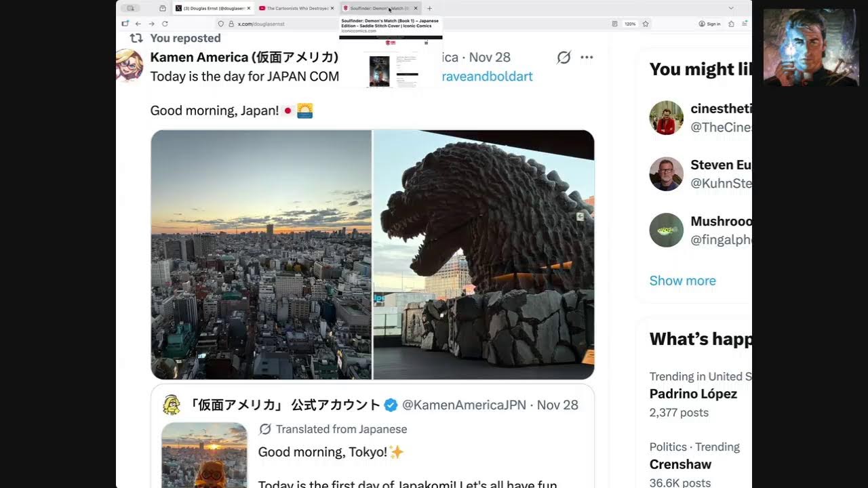Click the webcam overlay portrait
The height and width of the screenshot is (488, 868).
tap(810, 47)
